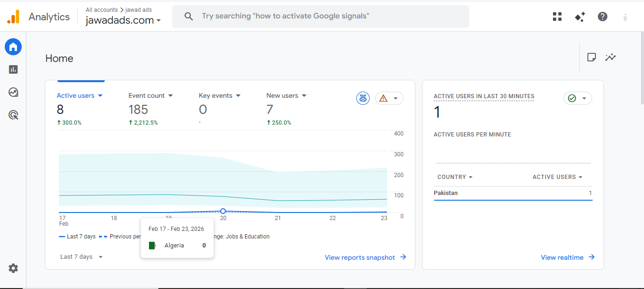The height and width of the screenshot is (289, 644).
Task: Open the Insights sparkline icon
Action: tap(611, 57)
